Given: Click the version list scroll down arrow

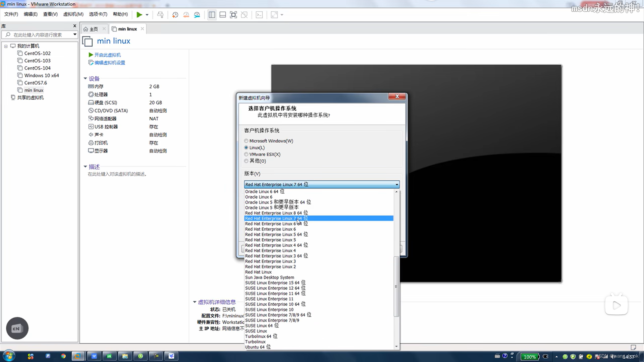Looking at the screenshot, I should point(396,347).
